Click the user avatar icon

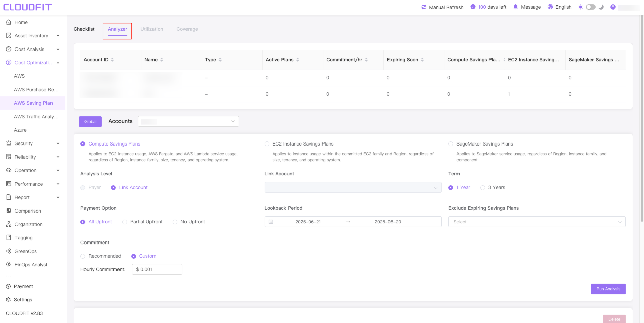(613, 7)
